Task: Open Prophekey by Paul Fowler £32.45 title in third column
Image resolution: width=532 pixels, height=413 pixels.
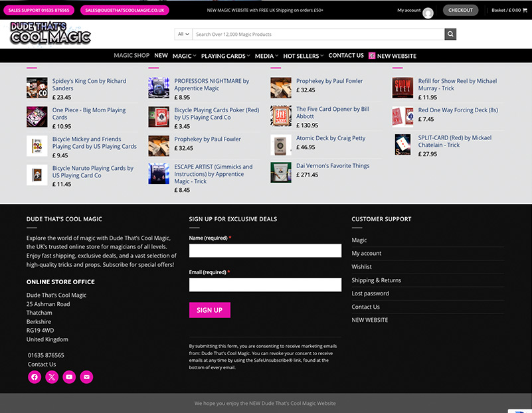Action: [329, 81]
